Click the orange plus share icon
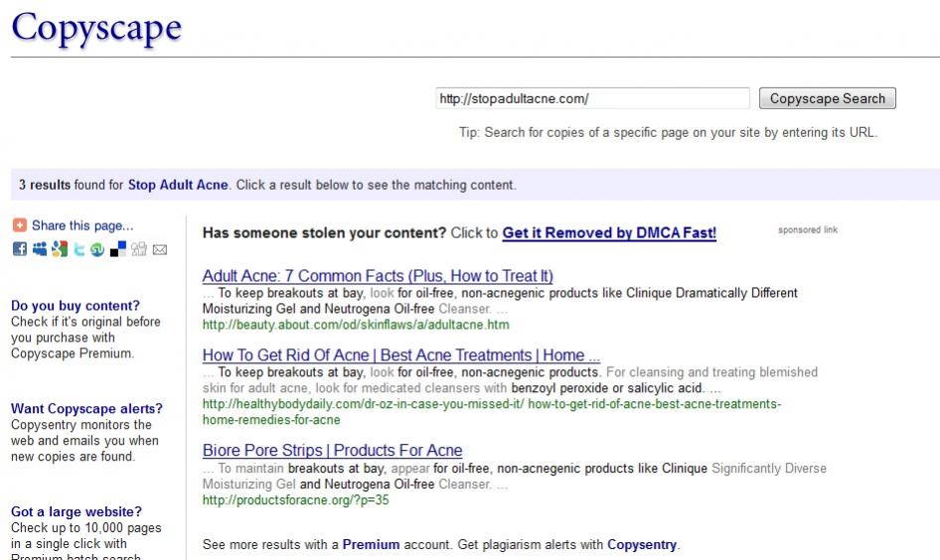 [x=20, y=225]
